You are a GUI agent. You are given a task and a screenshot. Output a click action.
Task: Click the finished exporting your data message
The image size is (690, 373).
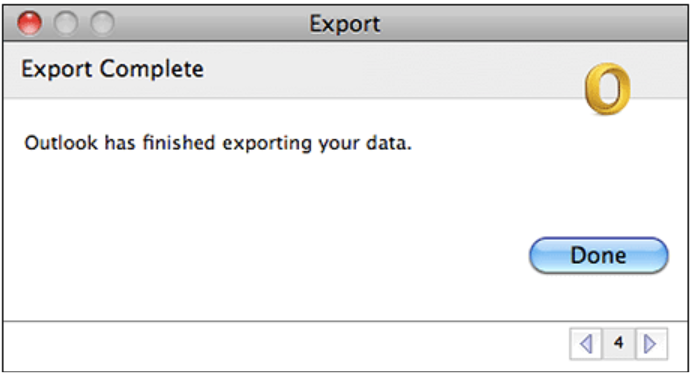[x=218, y=143]
